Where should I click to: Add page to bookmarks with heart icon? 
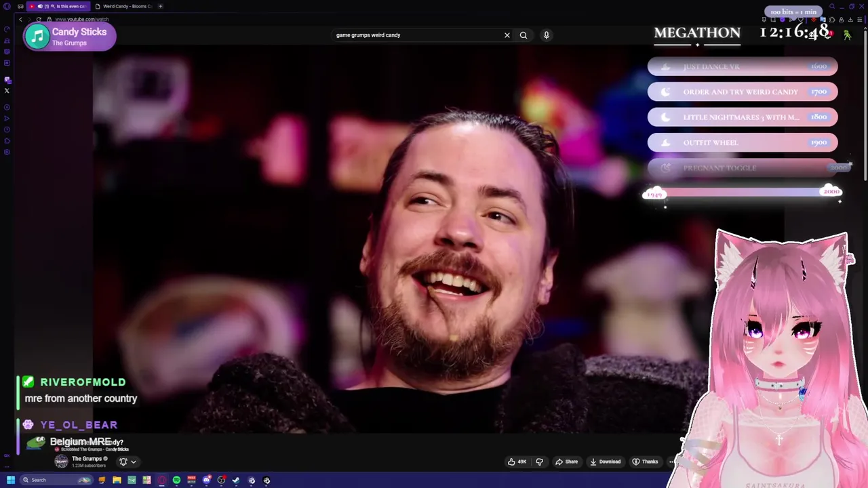click(801, 20)
